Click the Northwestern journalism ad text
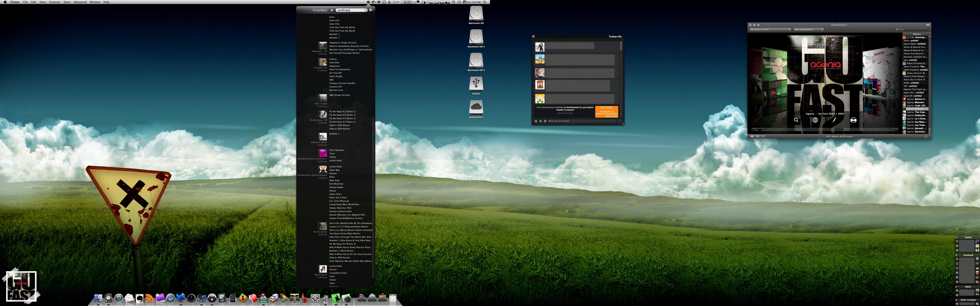Image resolution: width=980 pixels, height=306 pixels. coord(565,109)
